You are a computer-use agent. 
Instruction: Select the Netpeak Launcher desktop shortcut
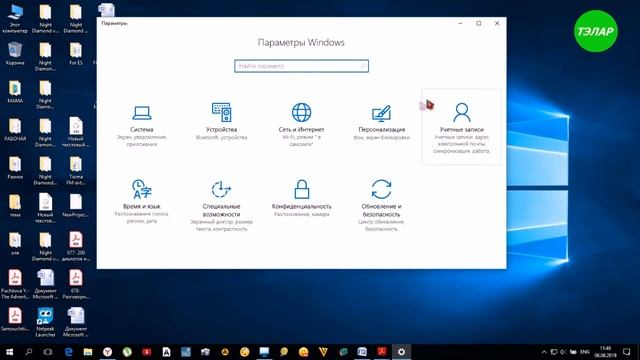tap(45, 322)
